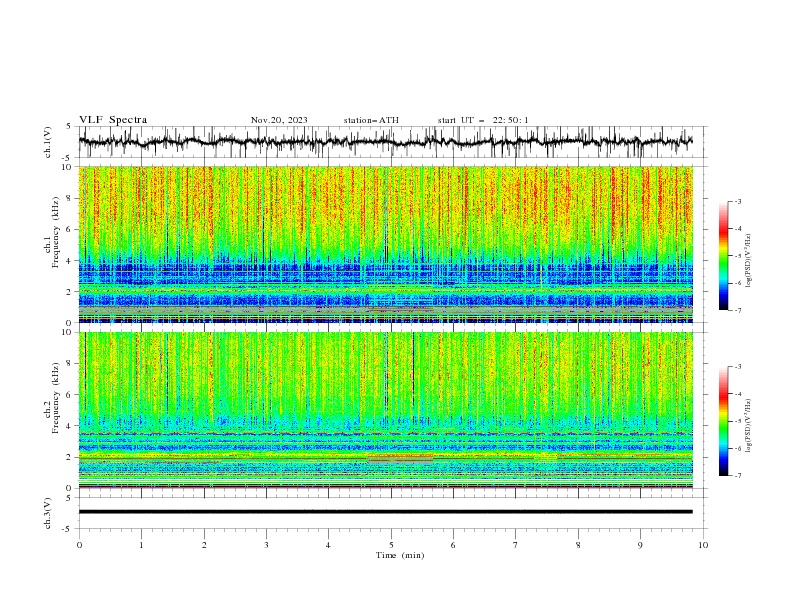
Task: Click the upper ch.1 PSD color bar
Action: click(x=724, y=256)
